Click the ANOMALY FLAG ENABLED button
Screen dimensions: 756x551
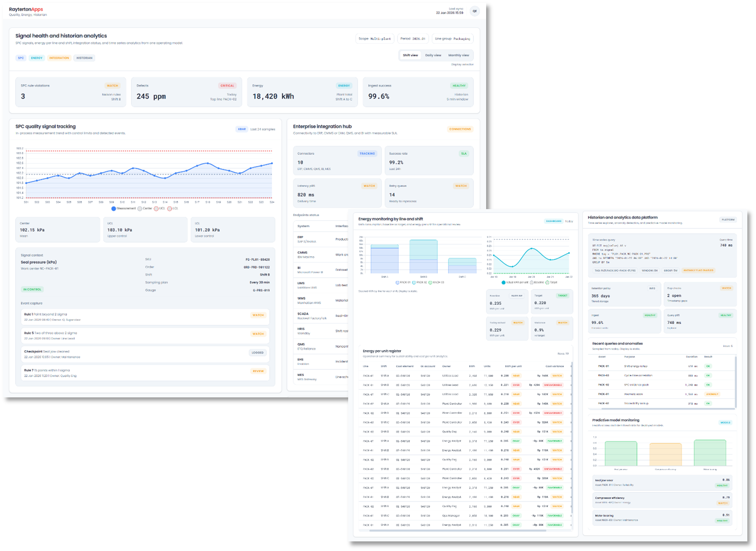point(699,270)
